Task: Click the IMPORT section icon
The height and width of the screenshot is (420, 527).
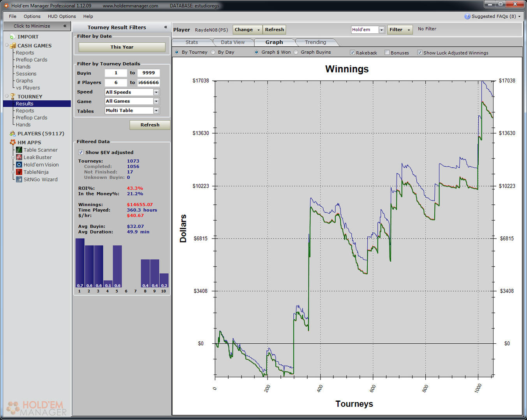Action: click(x=12, y=37)
